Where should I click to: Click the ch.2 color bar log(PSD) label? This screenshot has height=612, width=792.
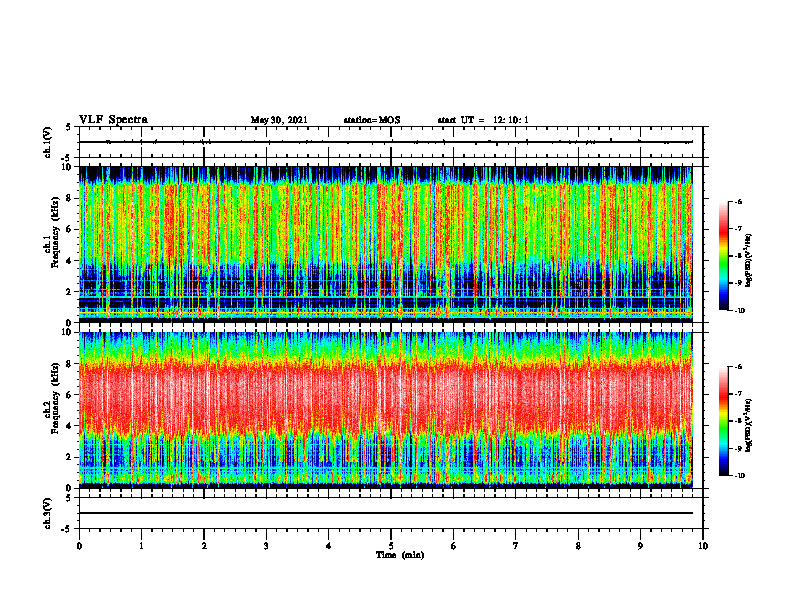tap(749, 425)
